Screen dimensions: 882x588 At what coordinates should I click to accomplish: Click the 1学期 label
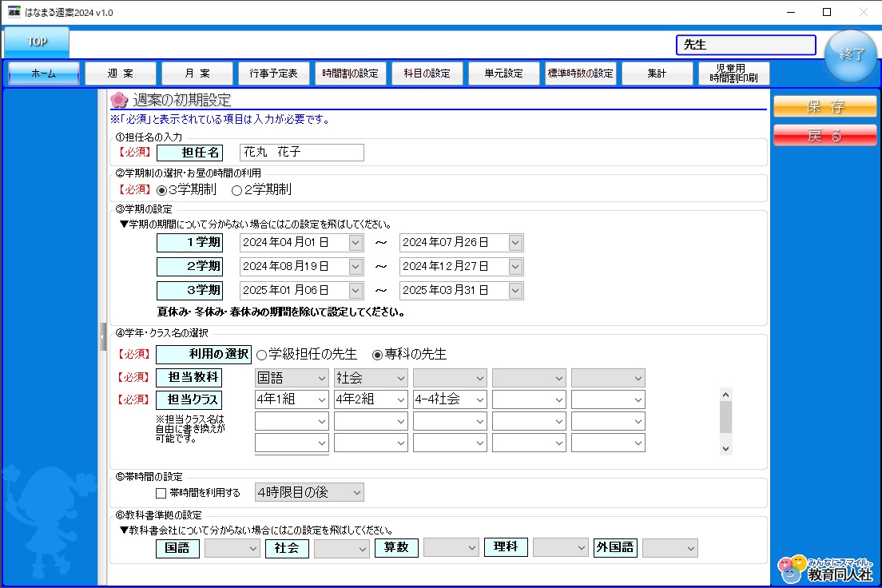[x=189, y=243]
